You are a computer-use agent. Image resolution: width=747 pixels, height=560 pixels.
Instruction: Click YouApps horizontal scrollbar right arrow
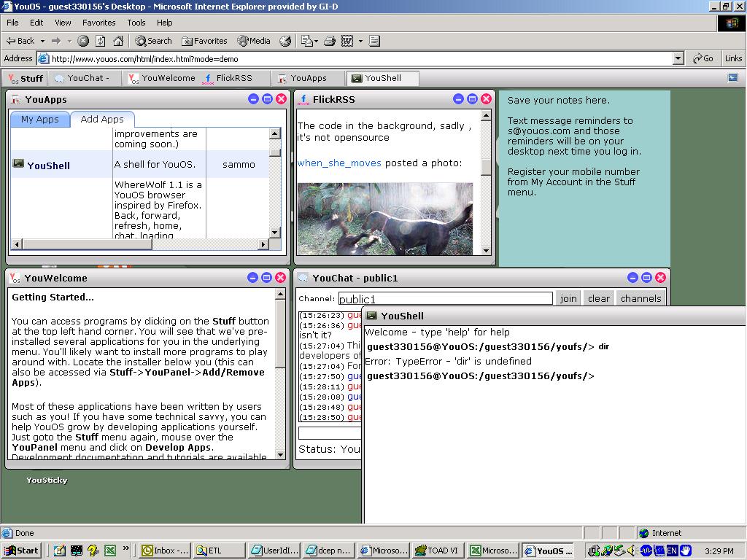[x=263, y=244]
